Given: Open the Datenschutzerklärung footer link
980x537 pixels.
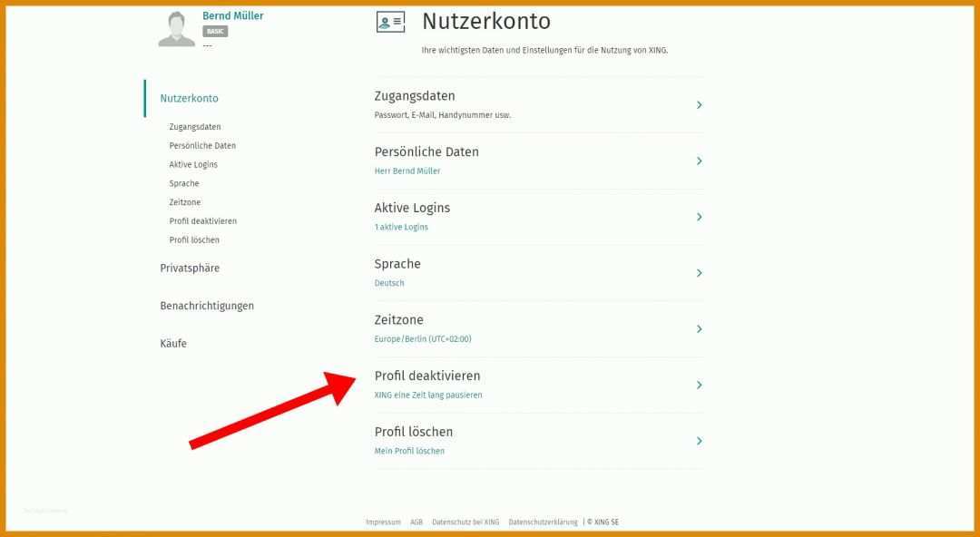Looking at the screenshot, I should [544, 522].
